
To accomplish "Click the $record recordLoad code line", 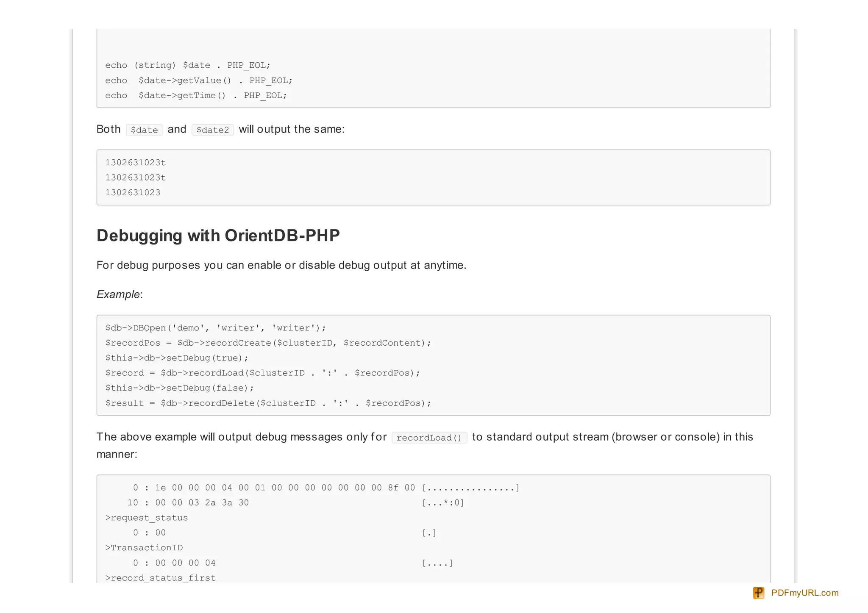I will (262, 373).
